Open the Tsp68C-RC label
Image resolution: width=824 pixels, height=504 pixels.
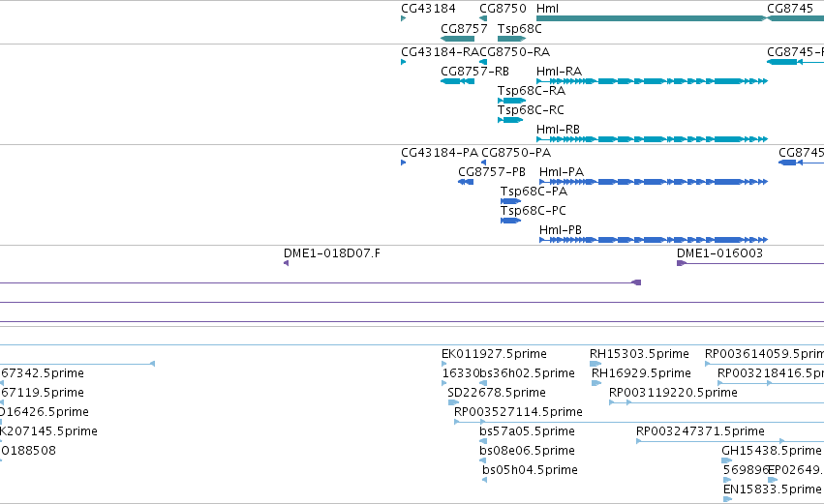pyautogui.click(x=531, y=110)
